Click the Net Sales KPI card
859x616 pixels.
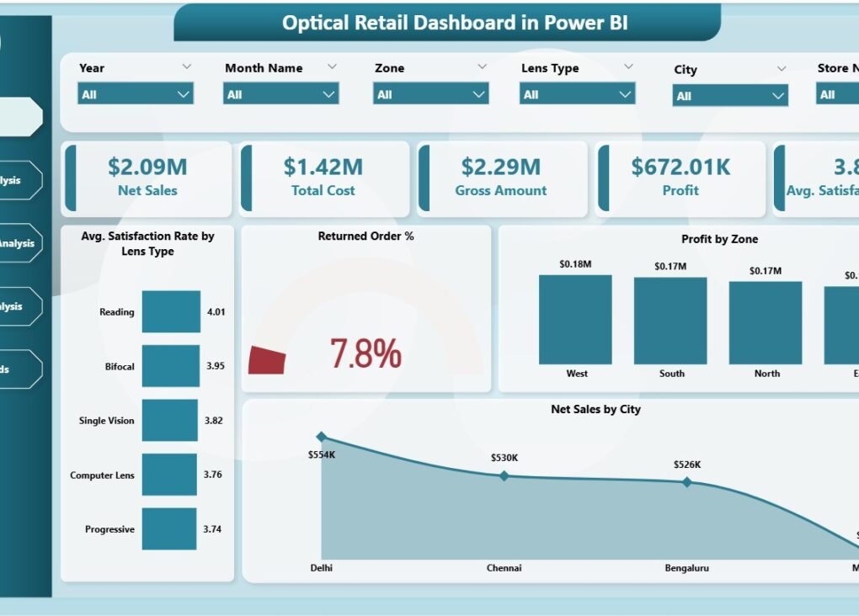coord(146,178)
